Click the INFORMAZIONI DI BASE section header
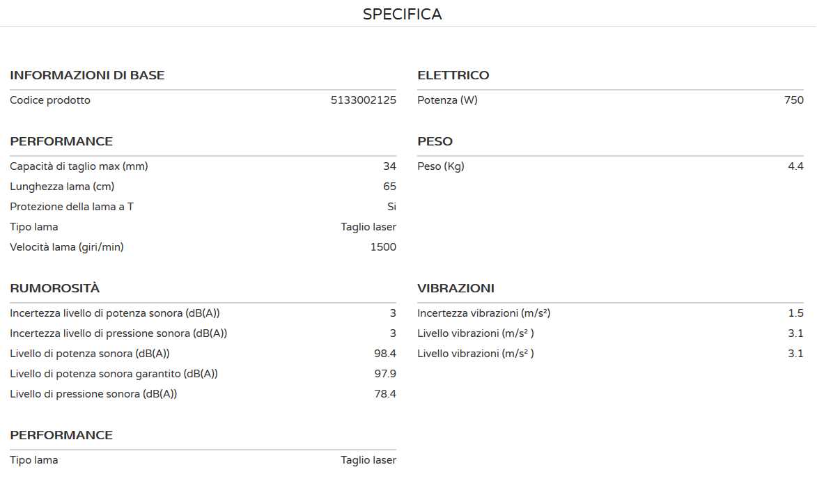 [x=87, y=75]
